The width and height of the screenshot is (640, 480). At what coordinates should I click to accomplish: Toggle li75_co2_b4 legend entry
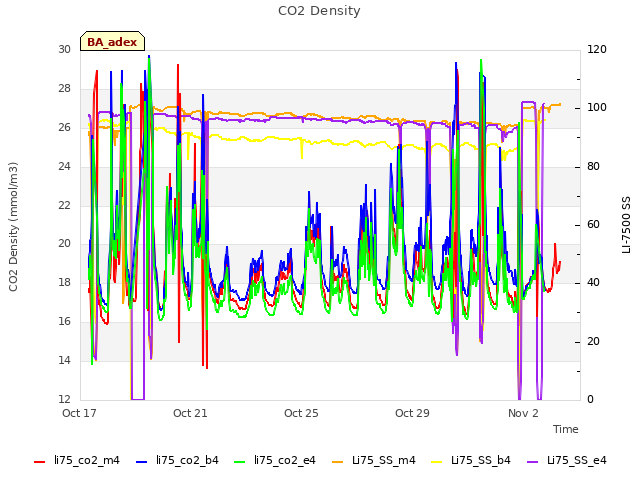pos(177,461)
